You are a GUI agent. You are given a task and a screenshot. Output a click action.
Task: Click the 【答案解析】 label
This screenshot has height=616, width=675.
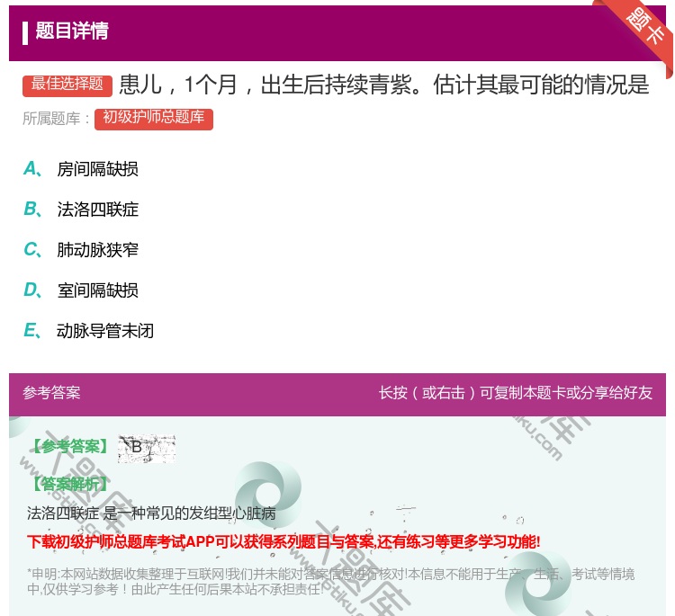click(70, 485)
